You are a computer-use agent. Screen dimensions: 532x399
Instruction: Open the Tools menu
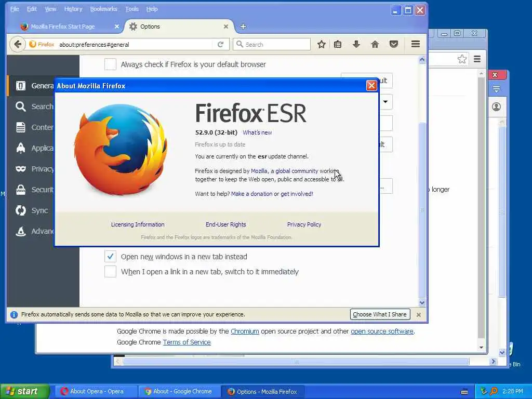click(x=131, y=9)
